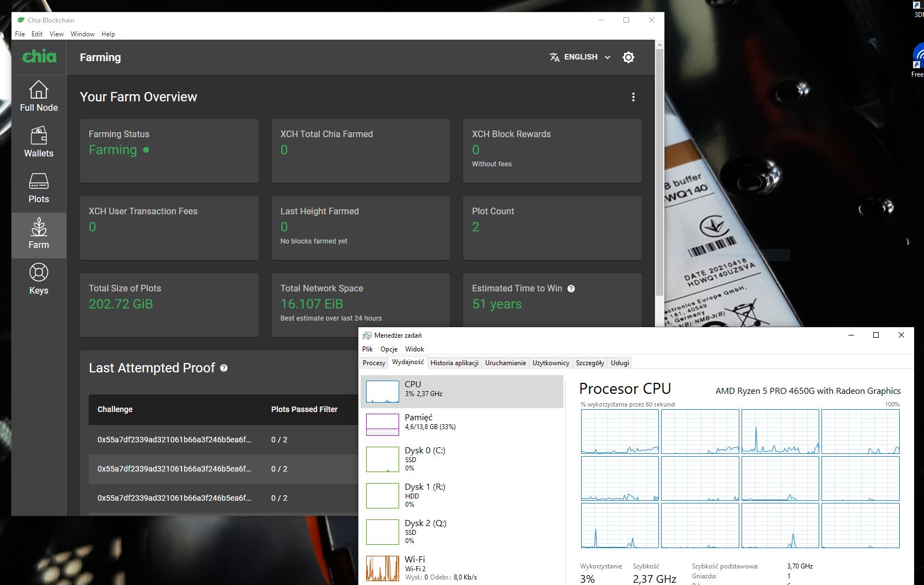
Task: Open View menu in Chia Blockchain
Action: click(x=57, y=34)
